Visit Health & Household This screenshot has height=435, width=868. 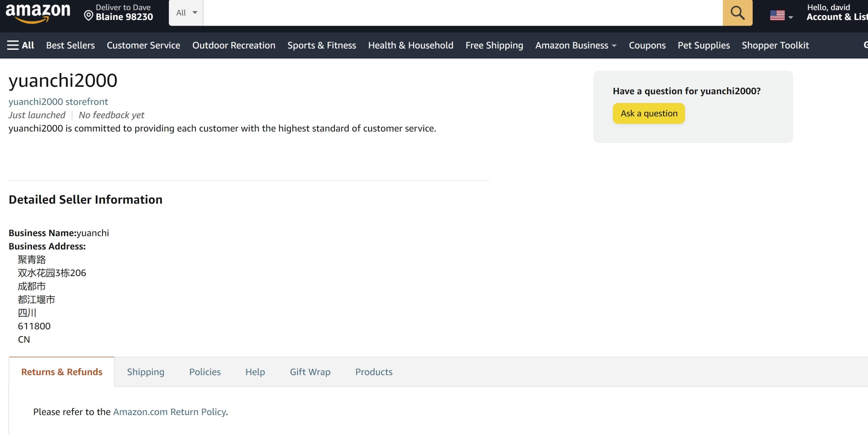click(x=411, y=45)
